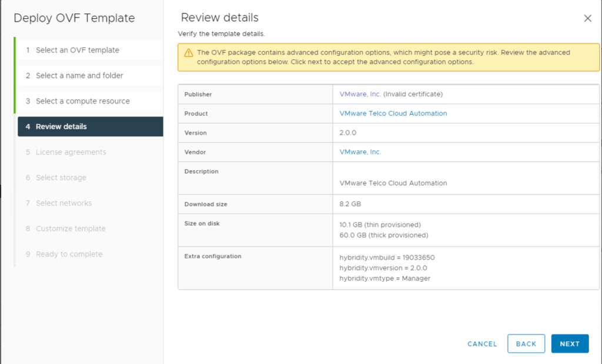The height and width of the screenshot is (364, 602).
Task: Click the Size on disk row label
Action: click(202, 223)
